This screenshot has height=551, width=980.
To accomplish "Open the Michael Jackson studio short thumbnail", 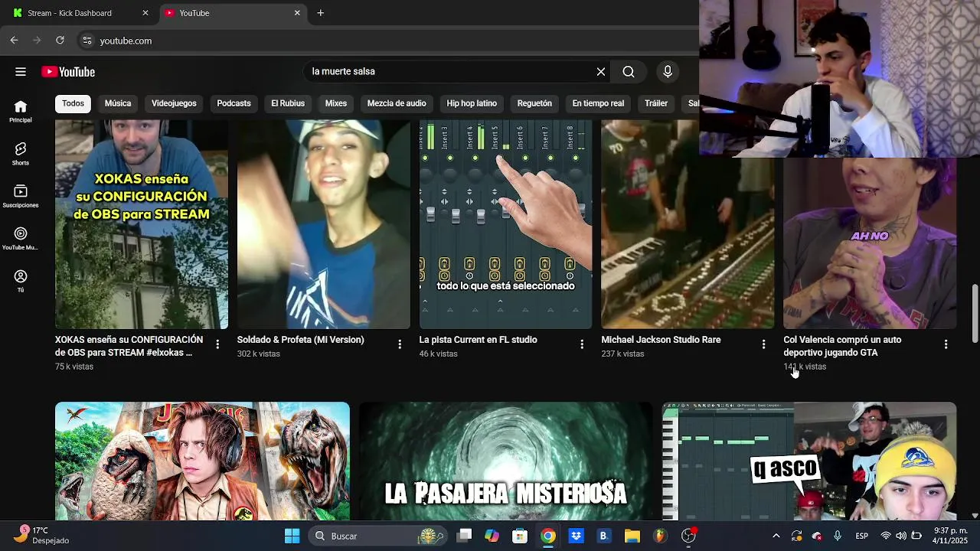I will (x=688, y=224).
